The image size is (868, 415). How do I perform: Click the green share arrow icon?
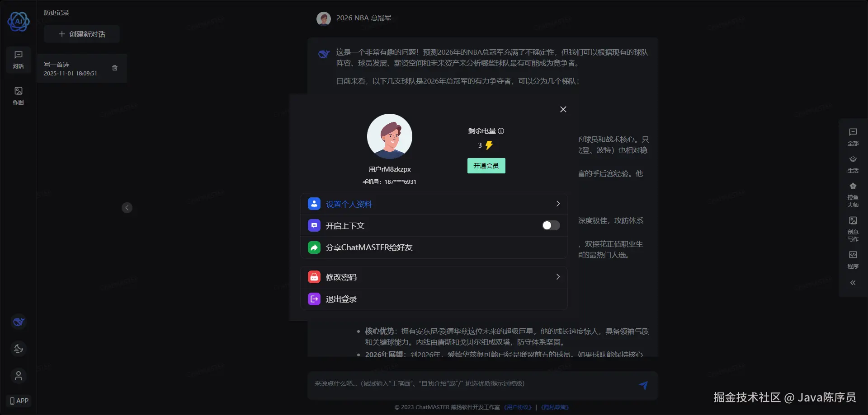click(314, 247)
